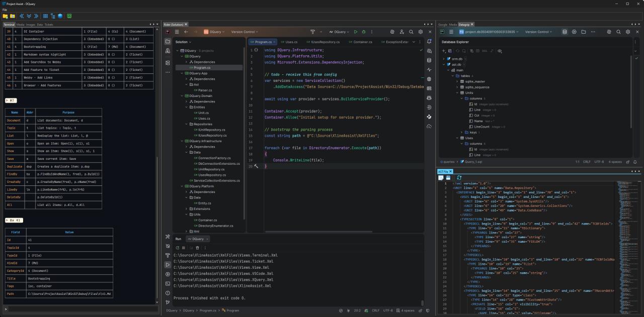Screen dimensions: 644x317
Task: Toggle read-only lock in DataGrip status bar
Action: tap(628, 162)
